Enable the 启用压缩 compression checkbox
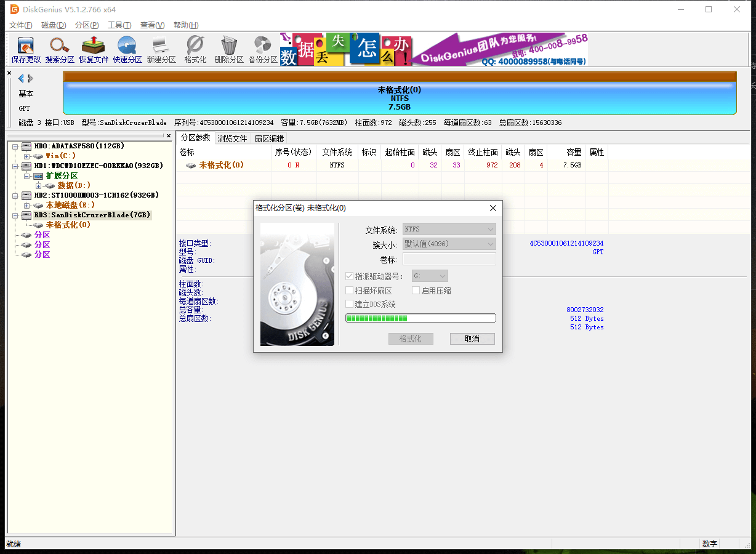Image resolution: width=756 pixels, height=554 pixels. tap(416, 290)
